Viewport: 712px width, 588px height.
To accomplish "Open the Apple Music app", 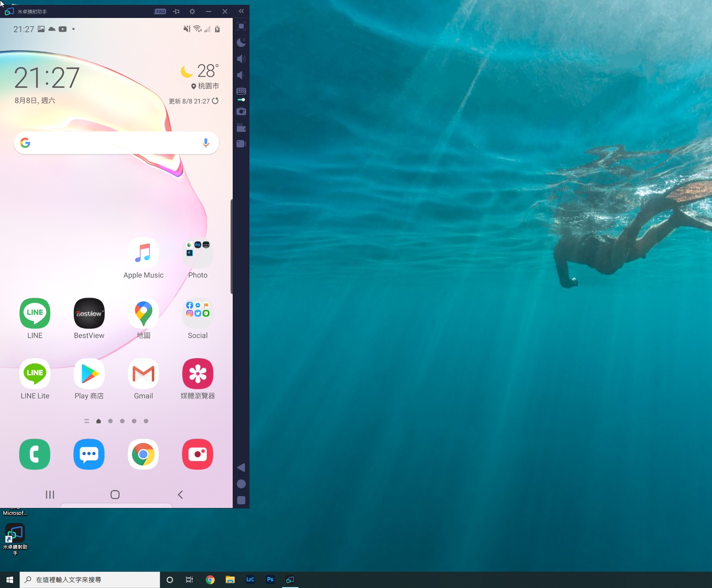I will pyautogui.click(x=143, y=258).
